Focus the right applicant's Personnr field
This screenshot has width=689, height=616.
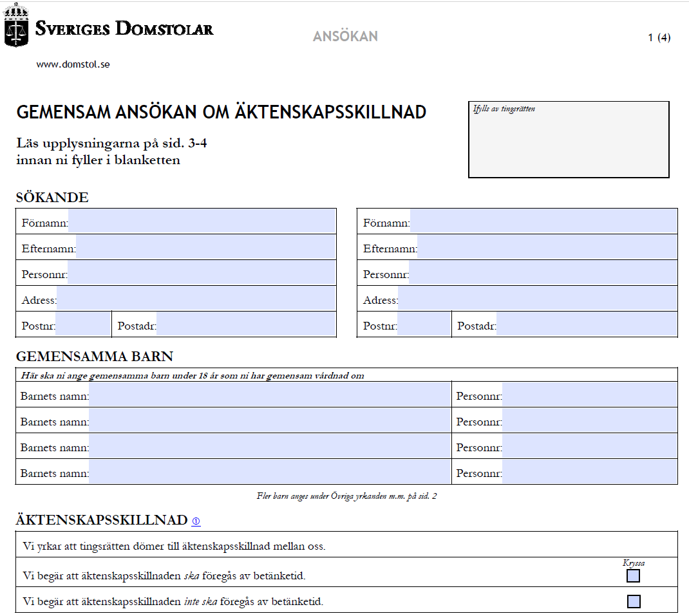(x=543, y=273)
